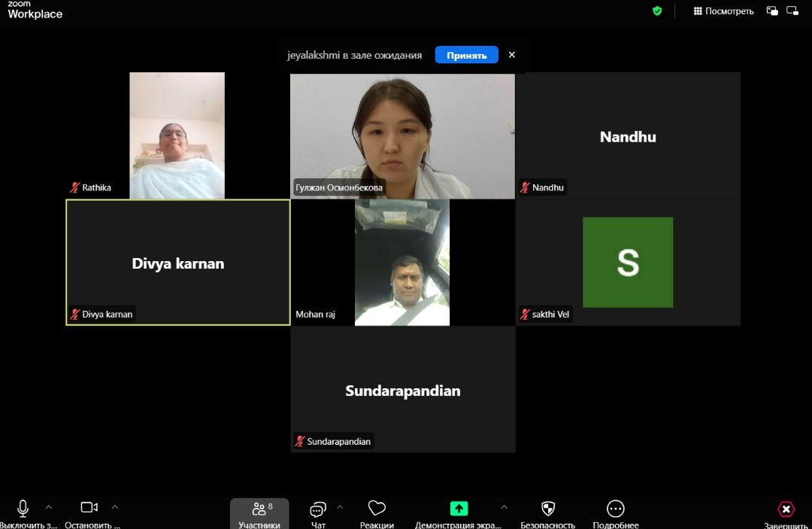
Task: Expand audio options arrow next to microphone
Action: [x=49, y=506]
